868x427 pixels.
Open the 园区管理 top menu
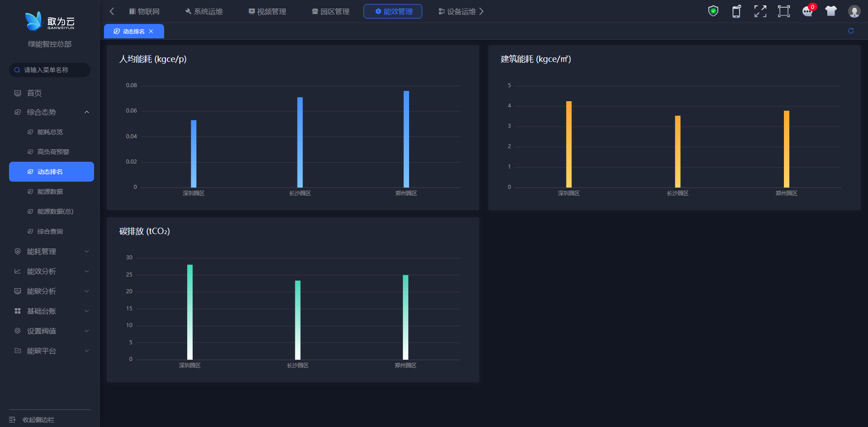click(x=330, y=11)
